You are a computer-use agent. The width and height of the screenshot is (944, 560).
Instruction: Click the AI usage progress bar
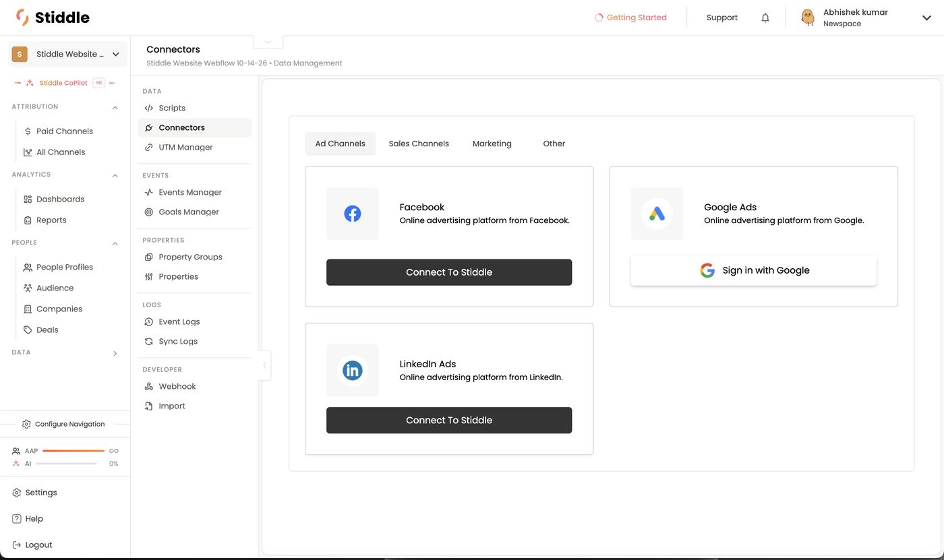coord(66,464)
